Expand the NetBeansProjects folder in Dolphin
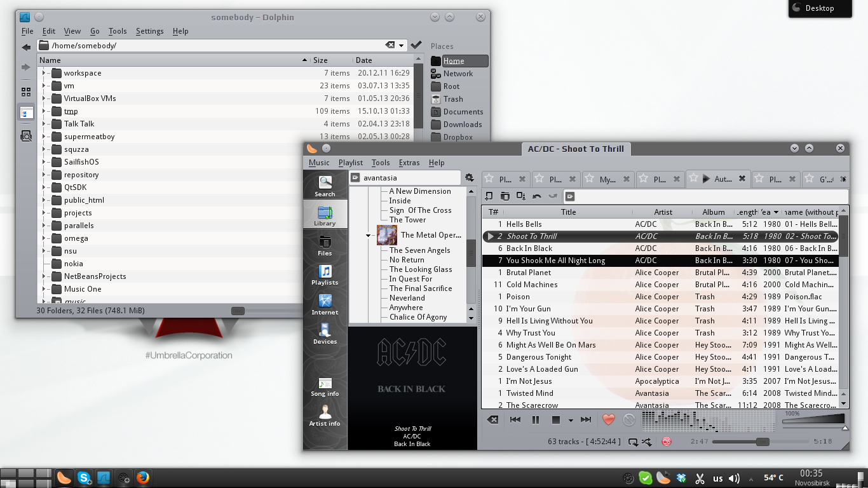This screenshot has width=868, height=488. [44, 276]
